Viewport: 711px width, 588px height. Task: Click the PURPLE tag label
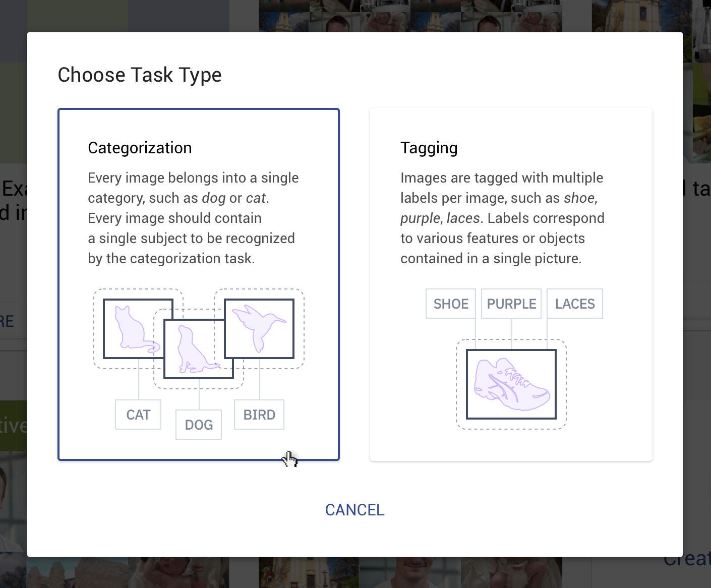click(x=511, y=304)
